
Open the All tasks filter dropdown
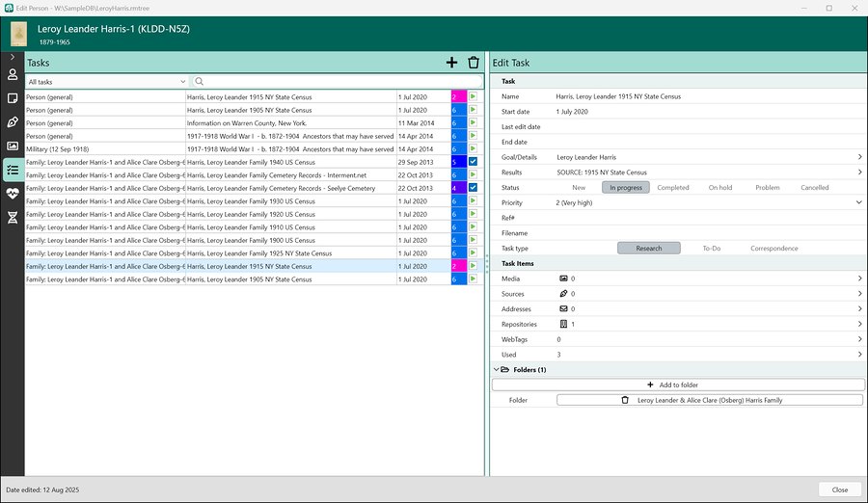tap(107, 81)
